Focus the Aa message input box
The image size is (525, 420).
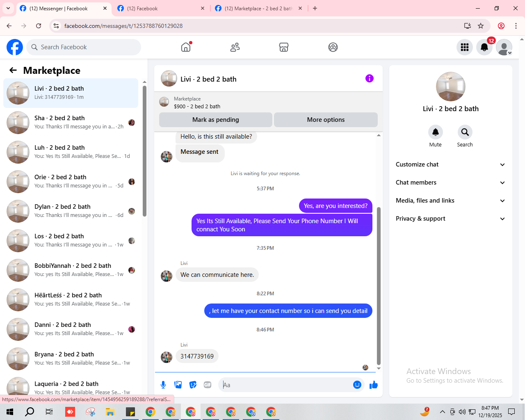(x=285, y=385)
